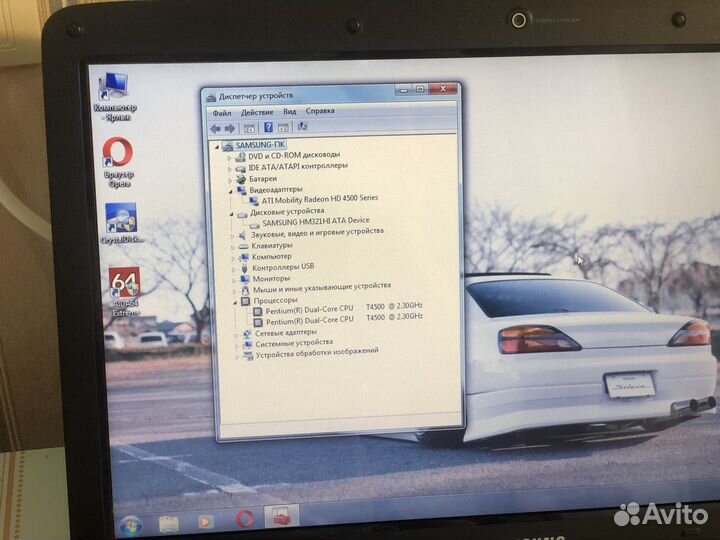Click the Help icon in Device Manager toolbar
Image resolution: width=720 pixels, height=540 pixels.
tap(268, 128)
